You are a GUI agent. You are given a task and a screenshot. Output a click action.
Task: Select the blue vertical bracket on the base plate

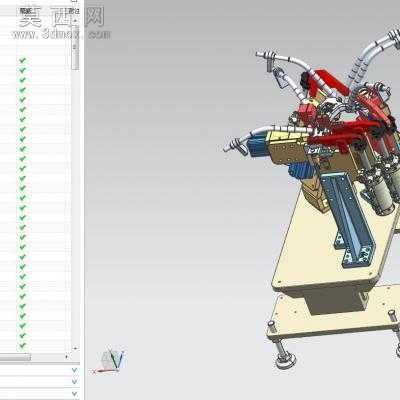pyautogui.click(x=348, y=220)
